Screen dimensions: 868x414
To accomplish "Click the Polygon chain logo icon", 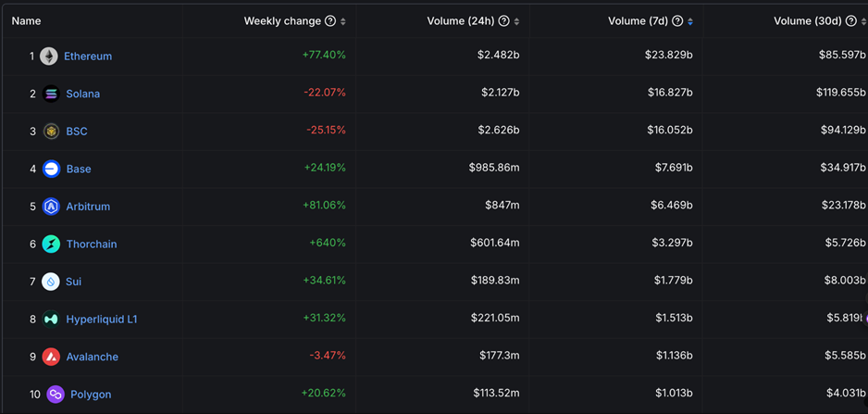I will point(56,395).
